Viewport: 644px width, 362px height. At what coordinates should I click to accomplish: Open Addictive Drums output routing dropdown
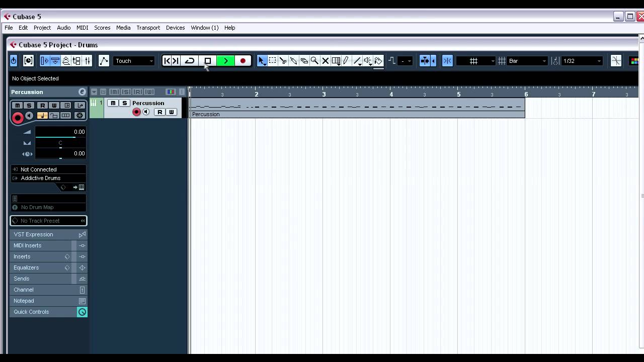[x=48, y=178]
